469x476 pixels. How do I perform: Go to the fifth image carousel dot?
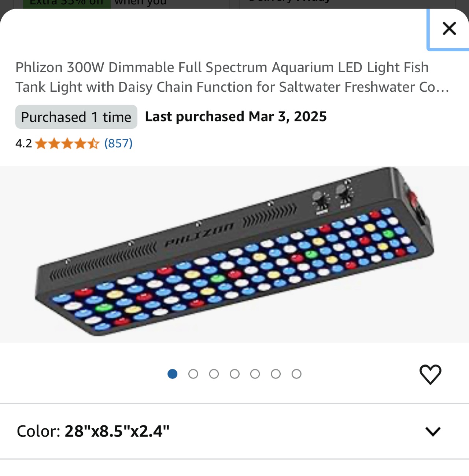pos(255,374)
